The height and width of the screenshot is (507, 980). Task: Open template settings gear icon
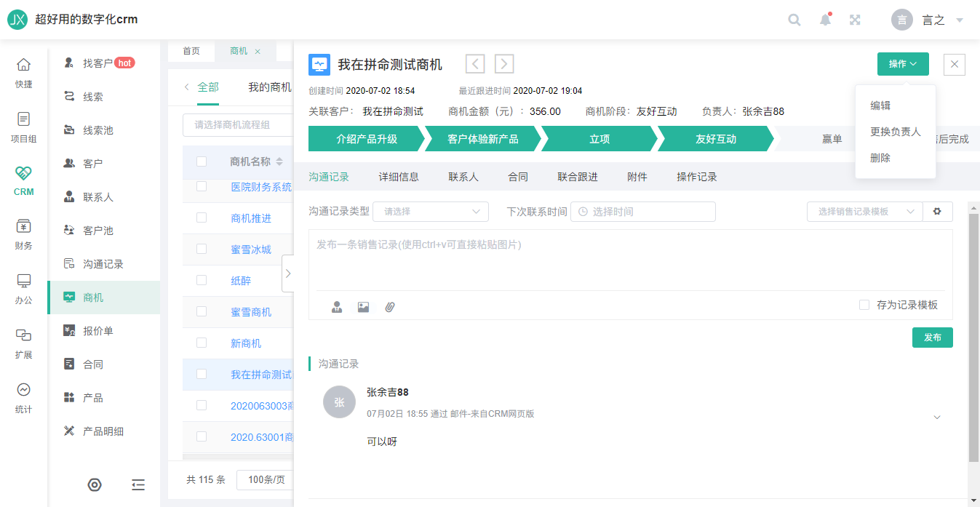[937, 211]
